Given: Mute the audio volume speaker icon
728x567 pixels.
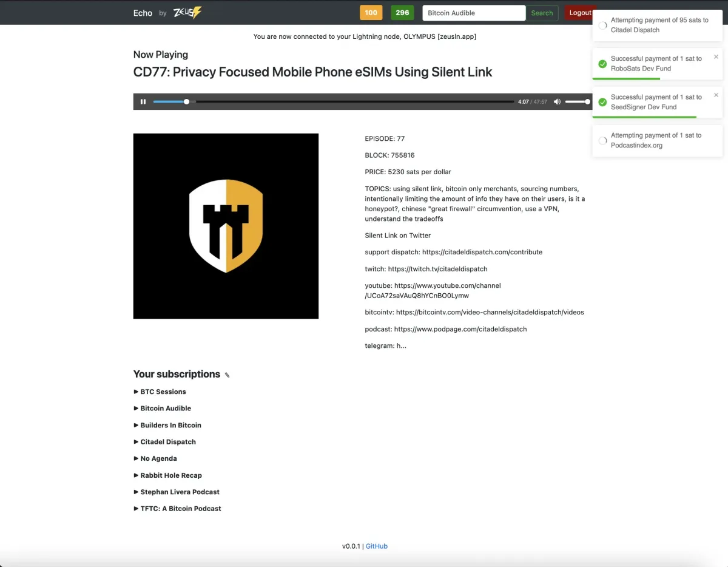Looking at the screenshot, I should point(557,102).
